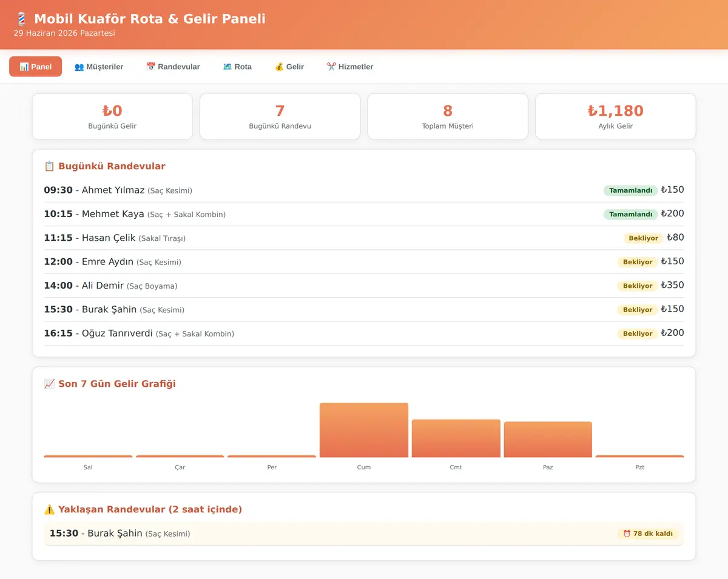Screen dimensions: 728x579
Task: Select the 09:30 Ahmet Yılmaz appointment
Action: (x=364, y=190)
